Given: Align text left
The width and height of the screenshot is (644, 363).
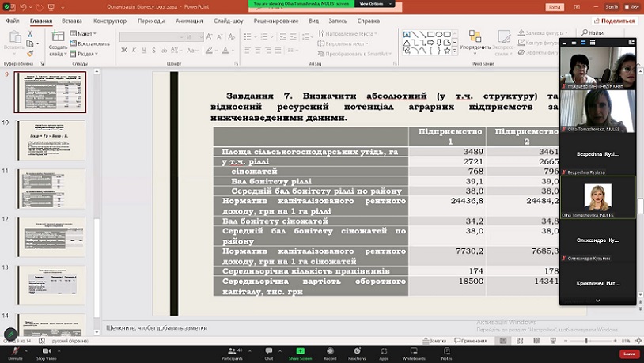Looking at the screenshot, I should 248,50.
